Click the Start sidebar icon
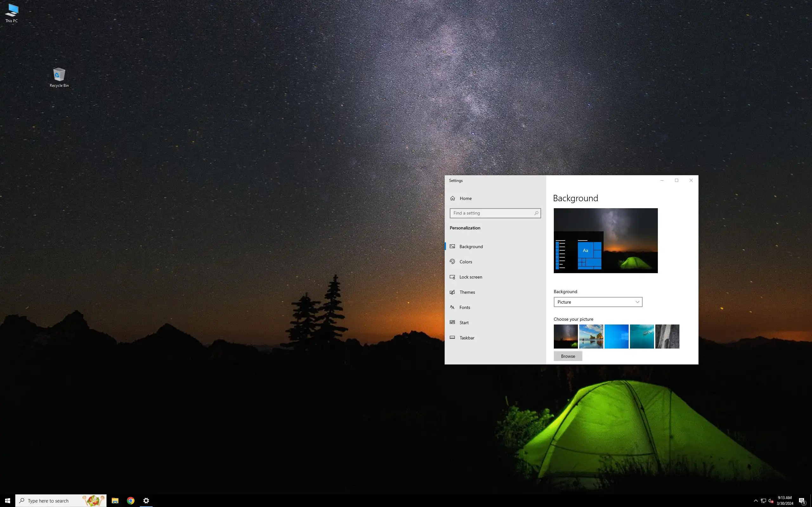The width and height of the screenshot is (812, 507). (x=452, y=322)
